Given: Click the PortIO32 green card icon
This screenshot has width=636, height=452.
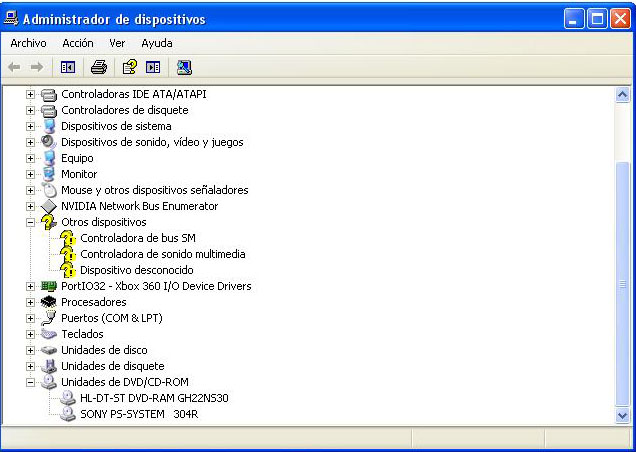Looking at the screenshot, I should point(49,286).
